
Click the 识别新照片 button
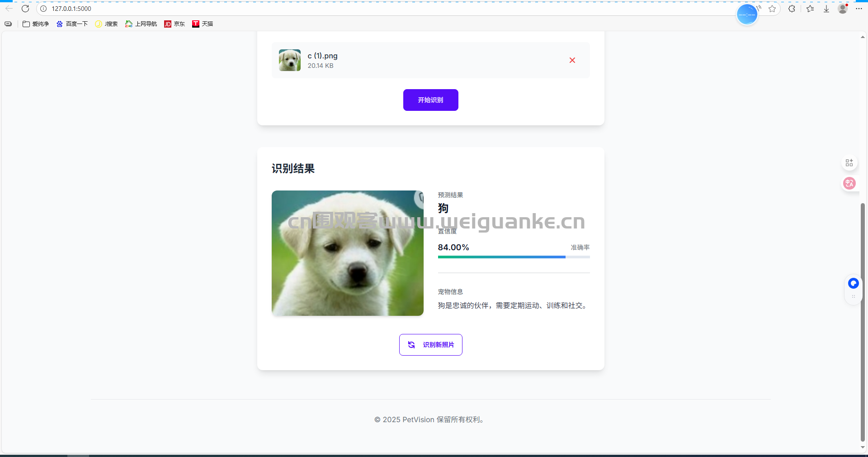tap(430, 345)
